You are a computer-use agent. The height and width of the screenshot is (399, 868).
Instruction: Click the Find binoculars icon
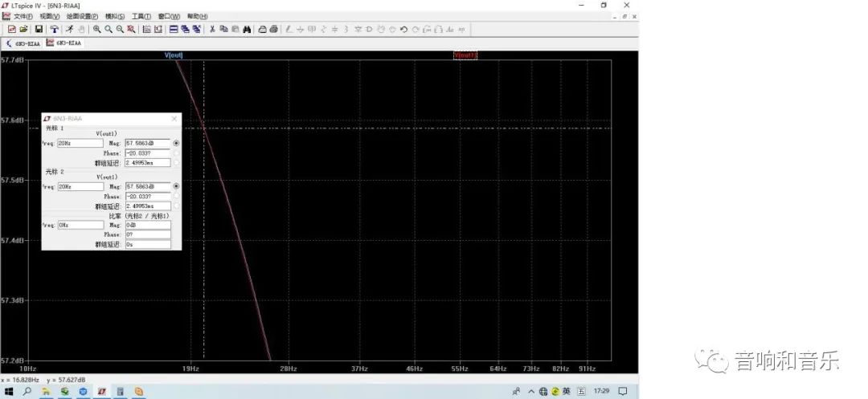click(247, 29)
